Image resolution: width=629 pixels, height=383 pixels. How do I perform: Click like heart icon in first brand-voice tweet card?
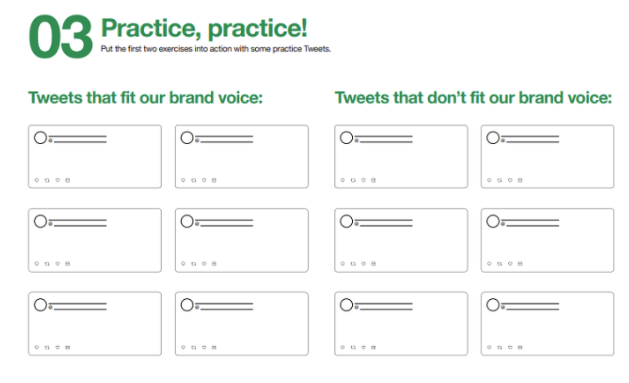(x=57, y=180)
